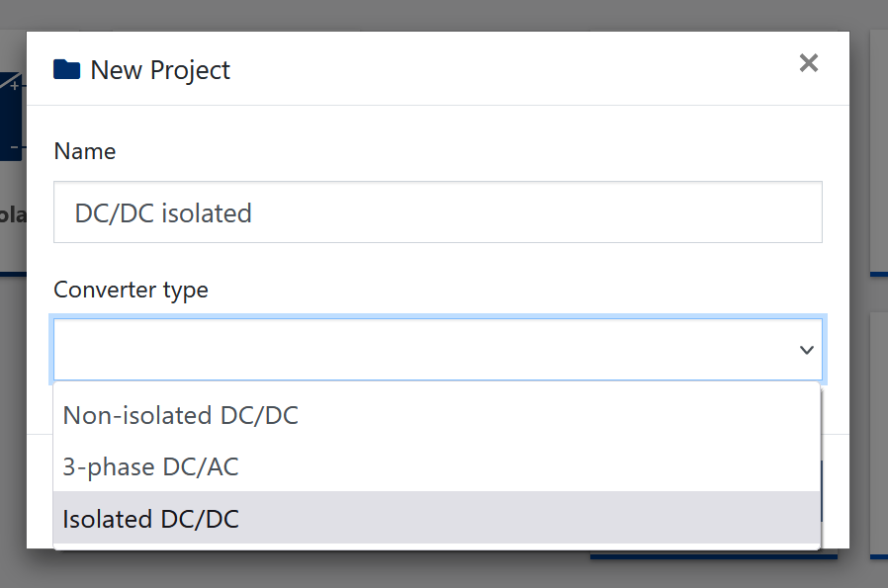
Task: Click the New Project folder icon
Action: [66, 70]
